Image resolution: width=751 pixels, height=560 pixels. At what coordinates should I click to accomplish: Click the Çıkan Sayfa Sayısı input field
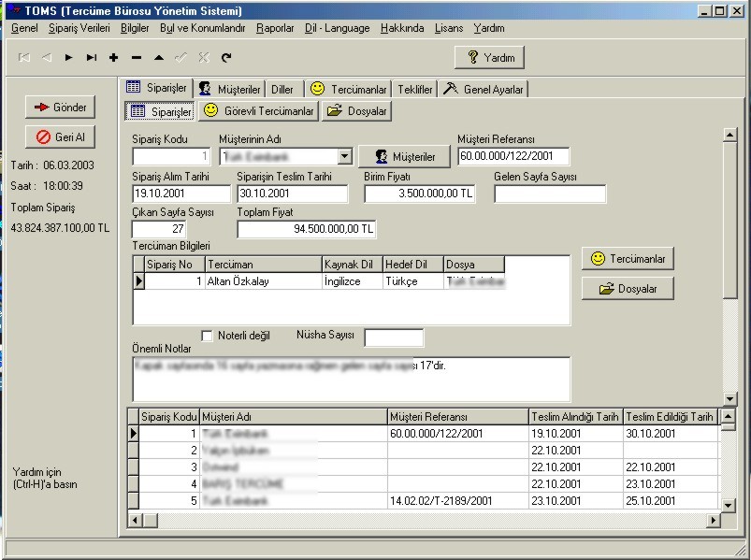pyautogui.click(x=159, y=229)
